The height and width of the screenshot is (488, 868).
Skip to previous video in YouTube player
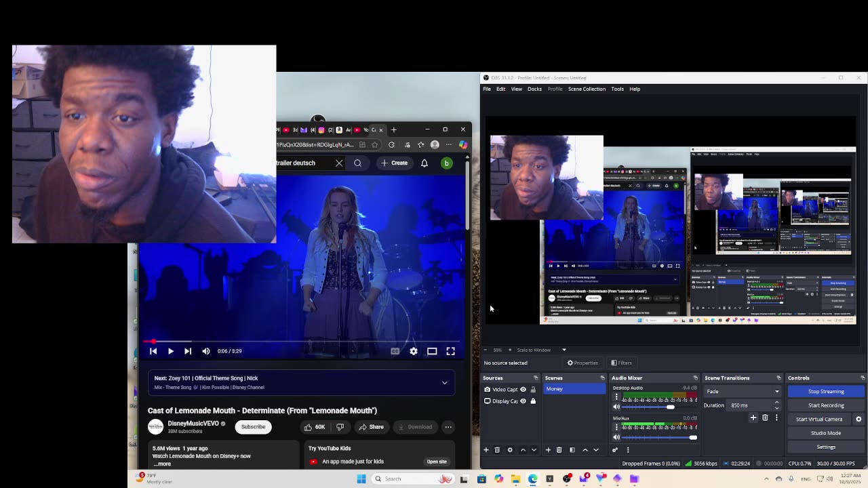point(153,351)
